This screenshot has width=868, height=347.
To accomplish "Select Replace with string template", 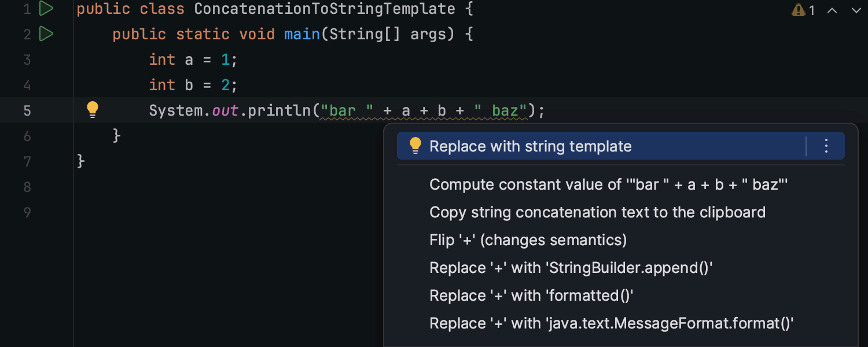I will 530,146.
